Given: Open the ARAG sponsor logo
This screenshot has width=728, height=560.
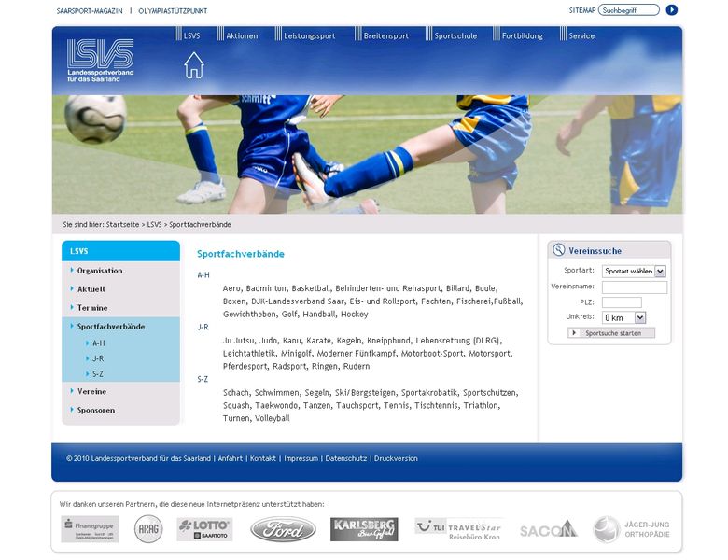Looking at the screenshot, I should [x=148, y=529].
